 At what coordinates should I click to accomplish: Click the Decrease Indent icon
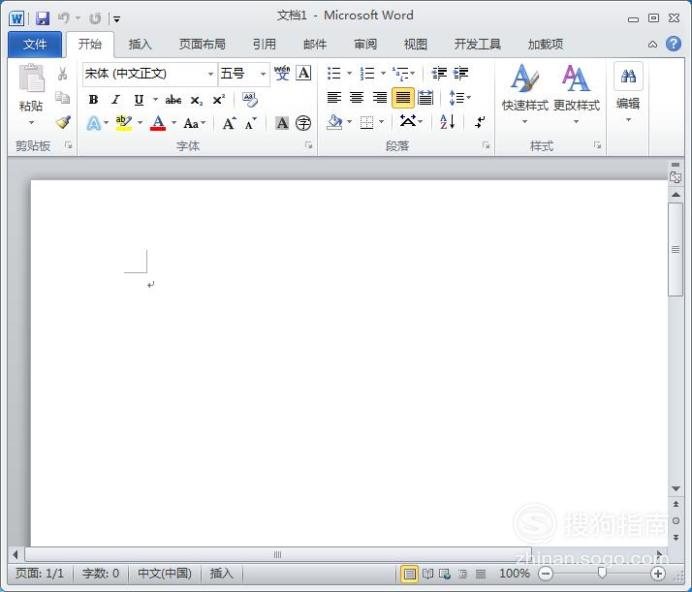439,73
